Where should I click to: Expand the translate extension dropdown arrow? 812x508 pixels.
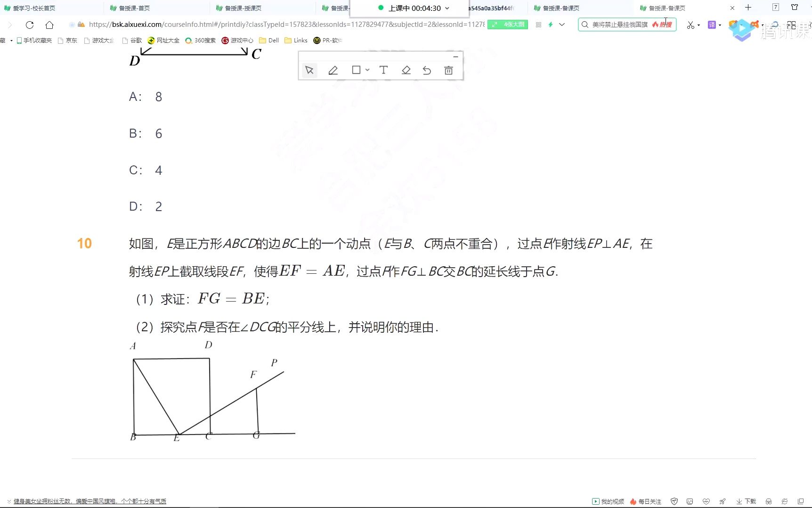coord(720,25)
